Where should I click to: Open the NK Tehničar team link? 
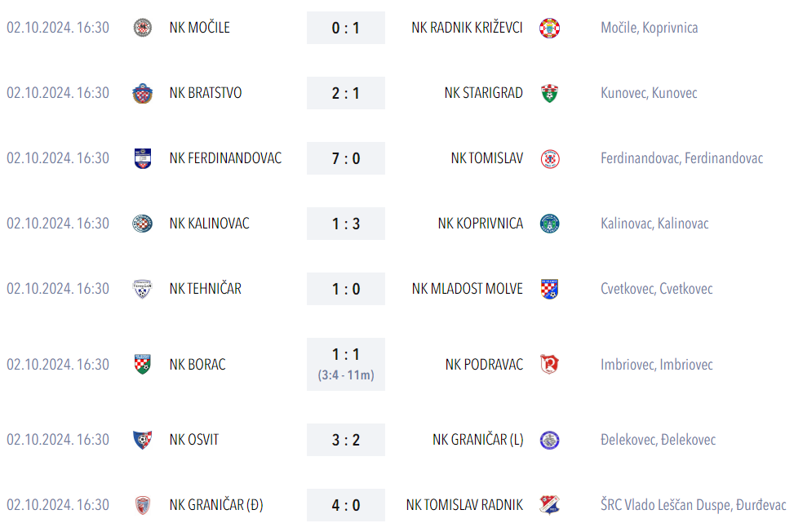(x=205, y=289)
